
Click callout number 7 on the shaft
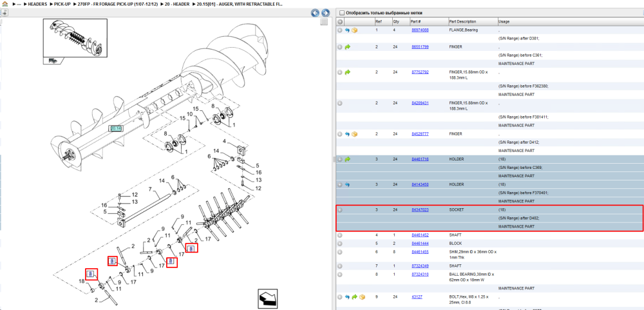(x=151, y=190)
